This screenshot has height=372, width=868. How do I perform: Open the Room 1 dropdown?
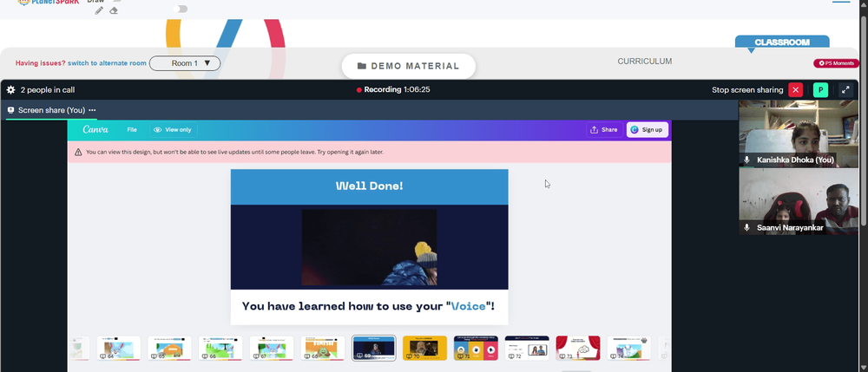point(185,63)
